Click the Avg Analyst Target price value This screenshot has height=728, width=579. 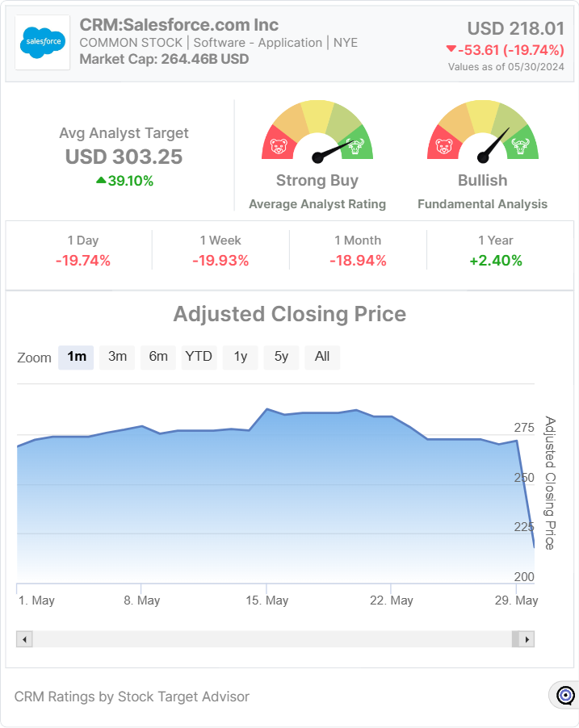(x=124, y=157)
